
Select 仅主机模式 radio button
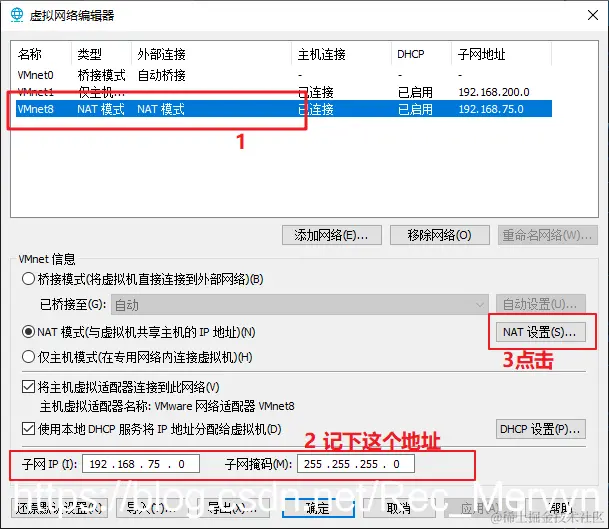[x=28, y=357]
